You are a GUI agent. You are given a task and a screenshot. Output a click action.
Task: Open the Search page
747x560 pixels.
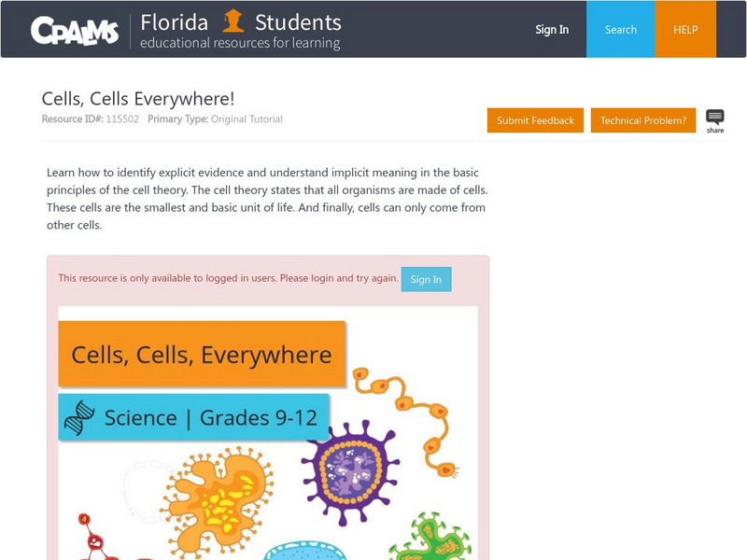click(x=620, y=29)
